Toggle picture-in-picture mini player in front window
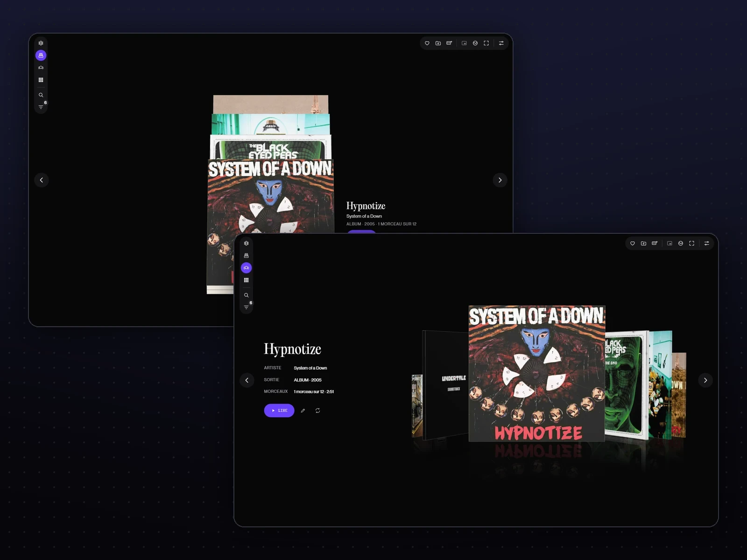This screenshot has width=747, height=560. pyautogui.click(x=669, y=243)
